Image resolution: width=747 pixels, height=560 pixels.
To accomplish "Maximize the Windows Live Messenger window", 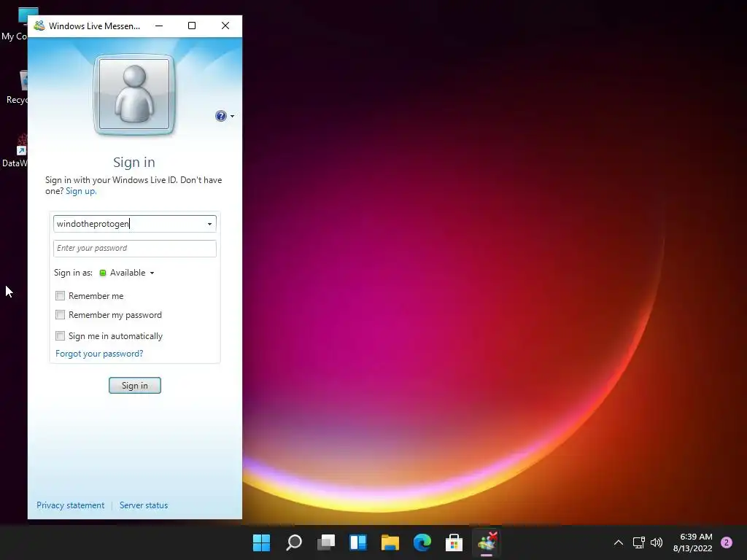I will (x=192, y=26).
